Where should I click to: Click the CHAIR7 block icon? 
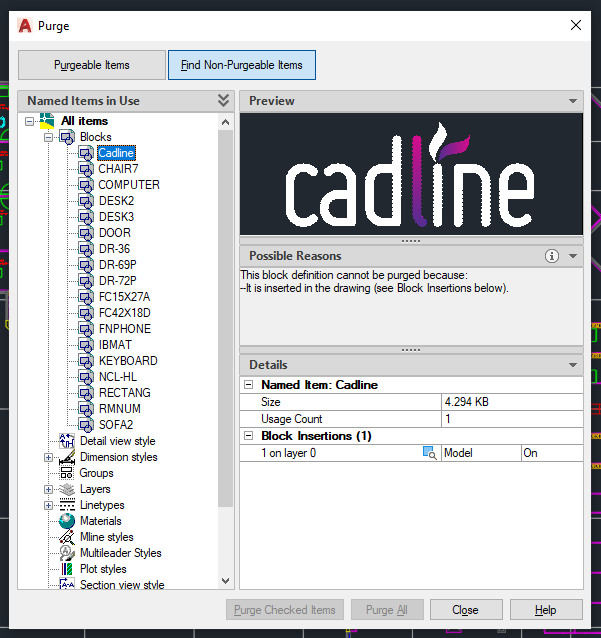pos(86,169)
